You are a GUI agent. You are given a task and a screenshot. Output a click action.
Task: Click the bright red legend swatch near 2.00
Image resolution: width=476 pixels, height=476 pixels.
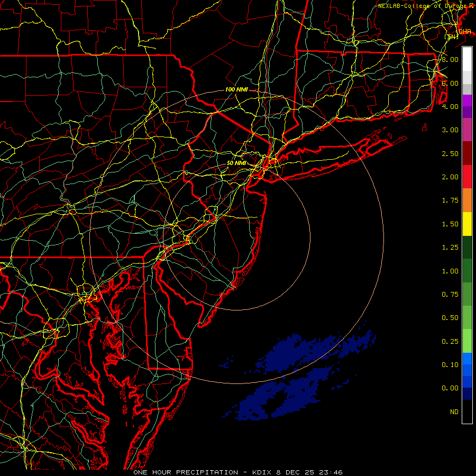click(467, 177)
